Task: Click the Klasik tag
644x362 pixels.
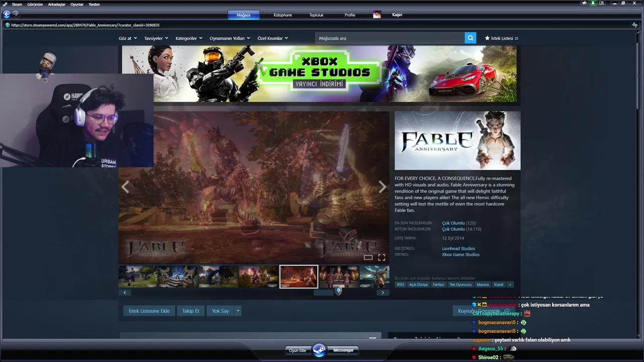Action: (499, 285)
